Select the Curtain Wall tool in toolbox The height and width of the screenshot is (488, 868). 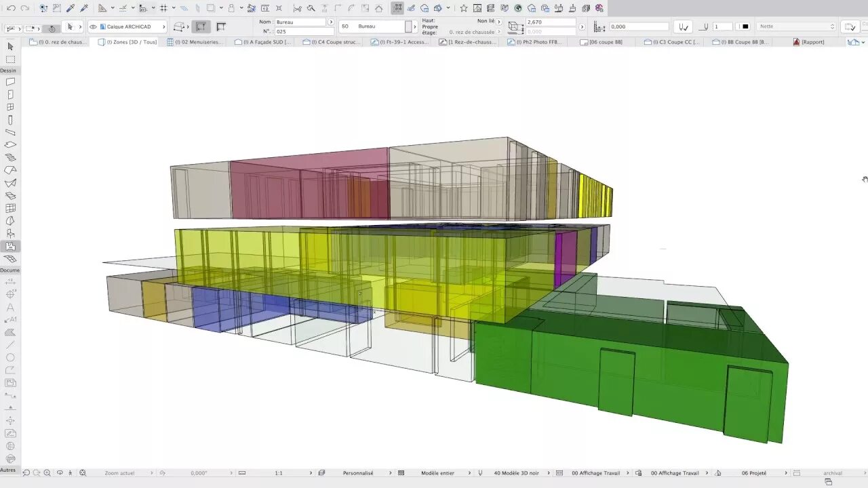click(x=10, y=208)
